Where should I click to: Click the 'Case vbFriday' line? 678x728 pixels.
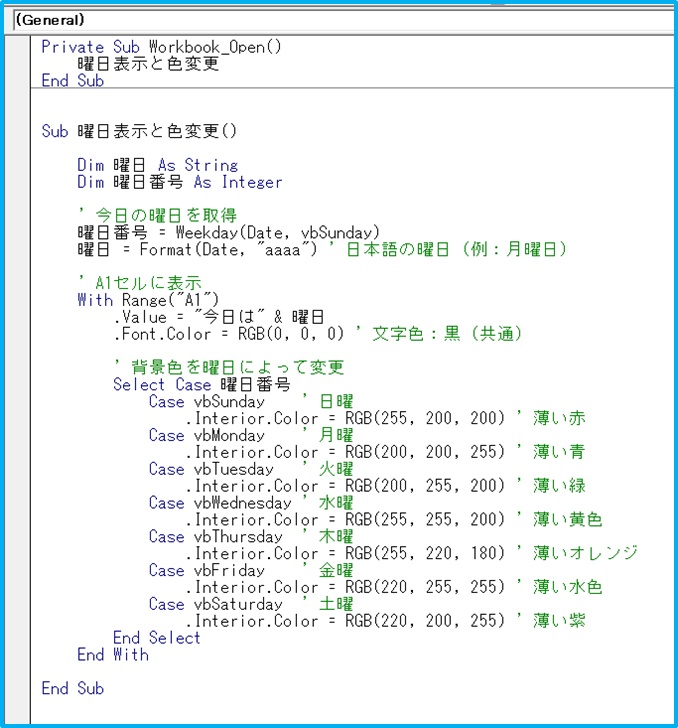(x=251, y=570)
